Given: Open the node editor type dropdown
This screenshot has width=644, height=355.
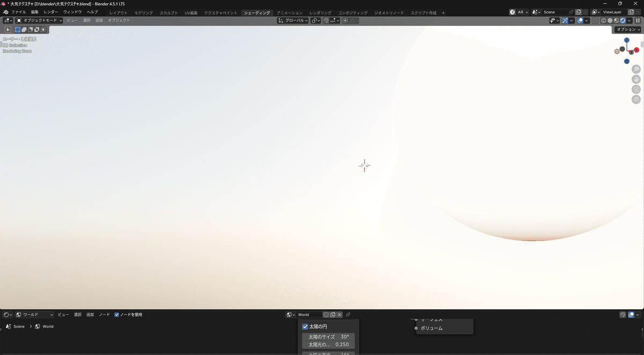Looking at the screenshot, I should 8,315.
